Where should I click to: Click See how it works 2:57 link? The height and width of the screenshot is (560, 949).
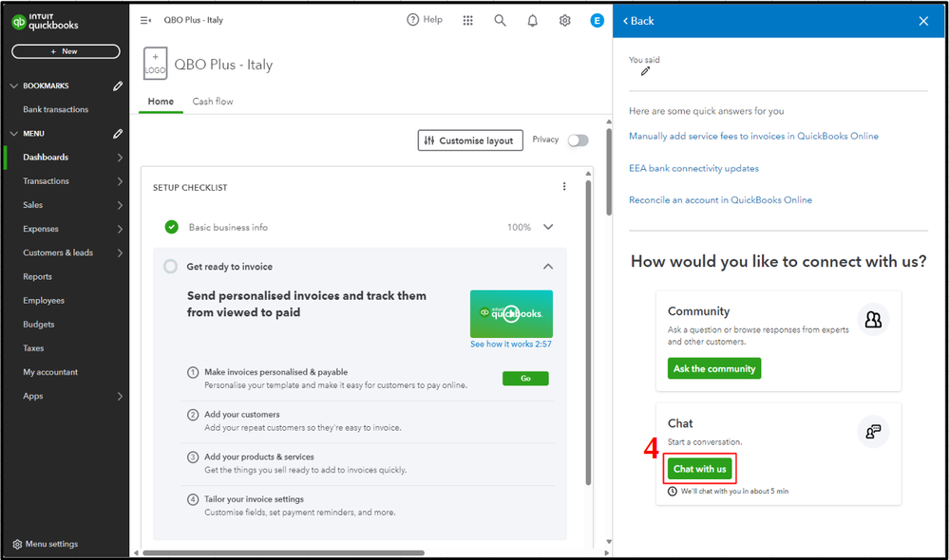pyautogui.click(x=511, y=345)
